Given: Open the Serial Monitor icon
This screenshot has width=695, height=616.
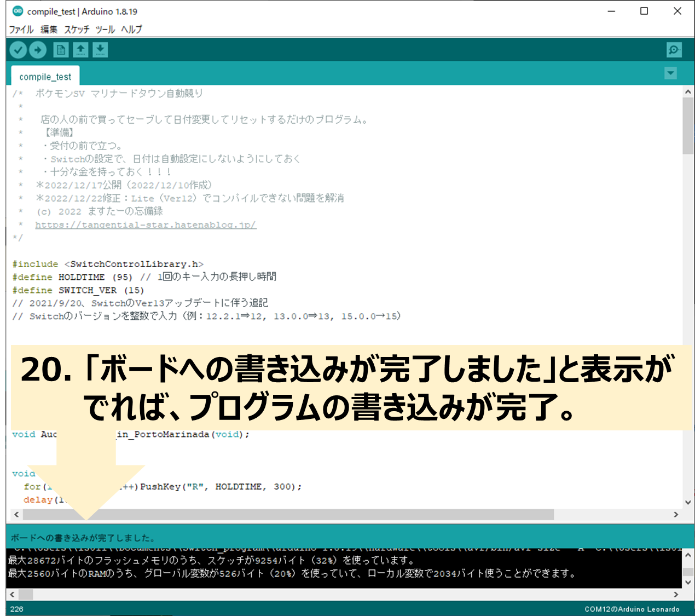Looking at the screenshot, I should click(x=674, y=50).
